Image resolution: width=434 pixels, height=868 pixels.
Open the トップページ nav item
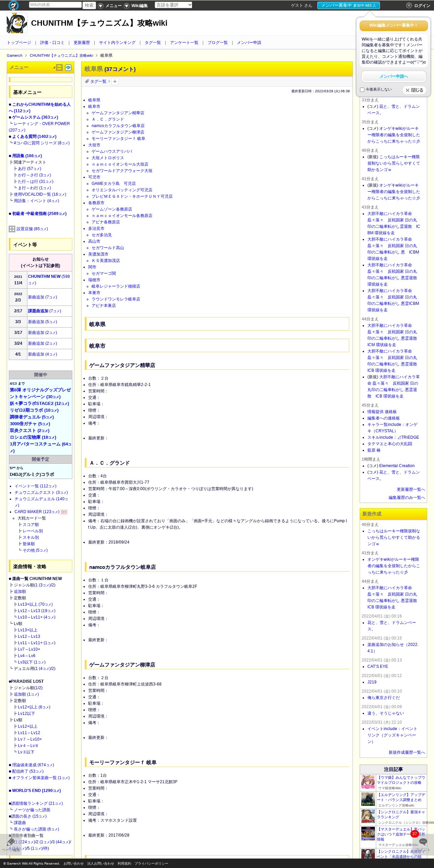click(19, 43)
